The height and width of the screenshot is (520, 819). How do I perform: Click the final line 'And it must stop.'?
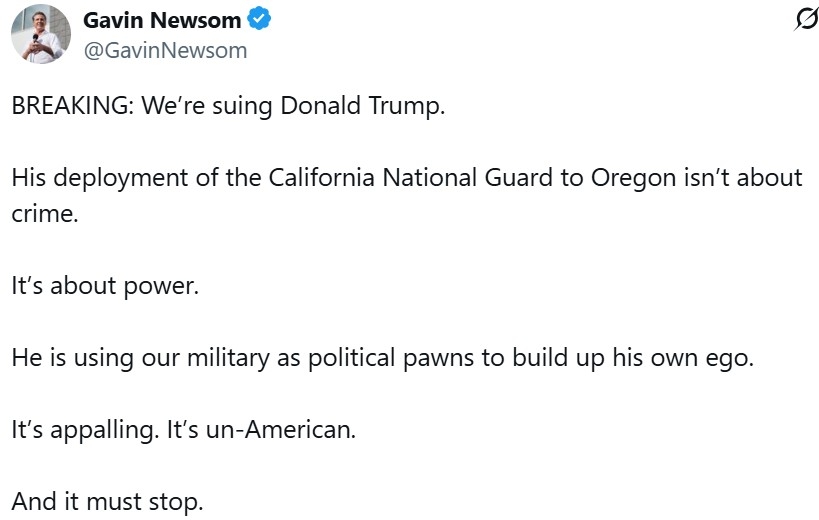[x=108, y=500]
